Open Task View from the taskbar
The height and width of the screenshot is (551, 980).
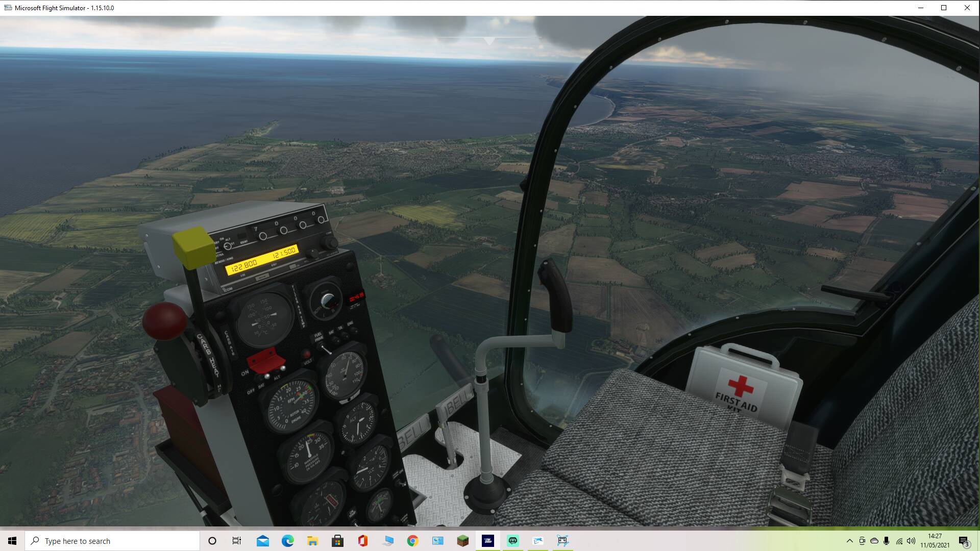[x=237, y=541]
